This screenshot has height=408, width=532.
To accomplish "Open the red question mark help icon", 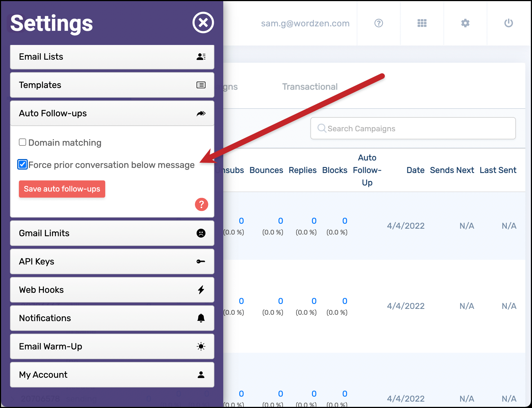I will [x=202, y=205].
